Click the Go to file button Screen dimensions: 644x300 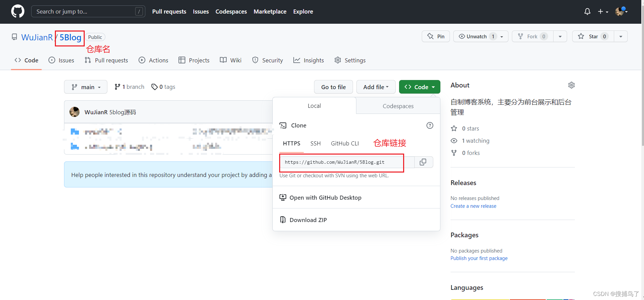point(333,87)
